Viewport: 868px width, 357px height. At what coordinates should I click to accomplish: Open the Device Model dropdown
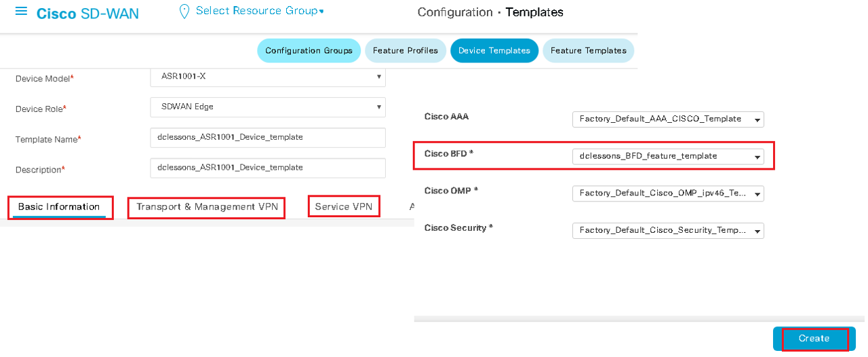[268, 76]
